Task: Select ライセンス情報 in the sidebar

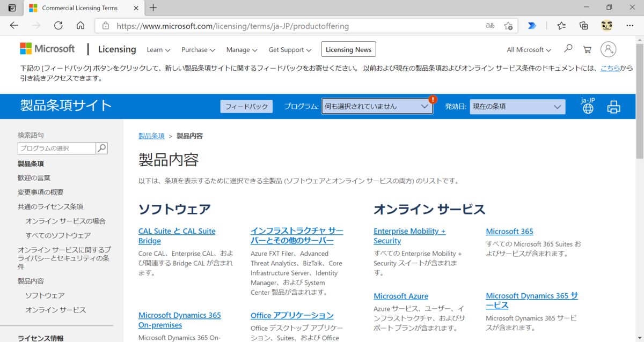Action: point(41,338)
